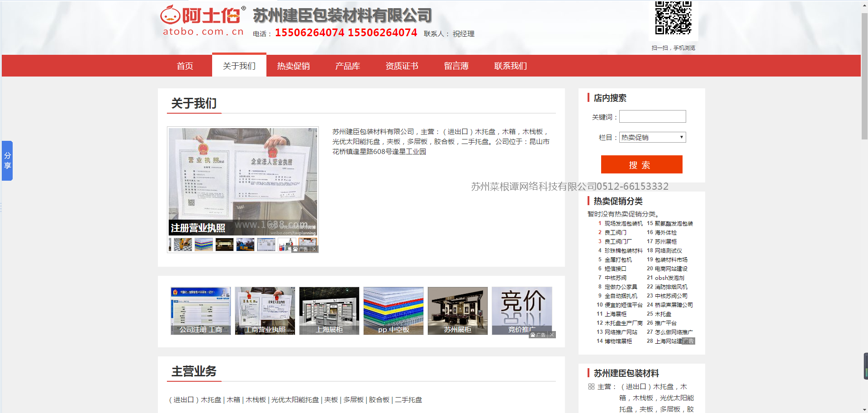Click the Baidu paw icon on slideshow ad
This screenshot has width=868, height=413.
coord(295,249)
